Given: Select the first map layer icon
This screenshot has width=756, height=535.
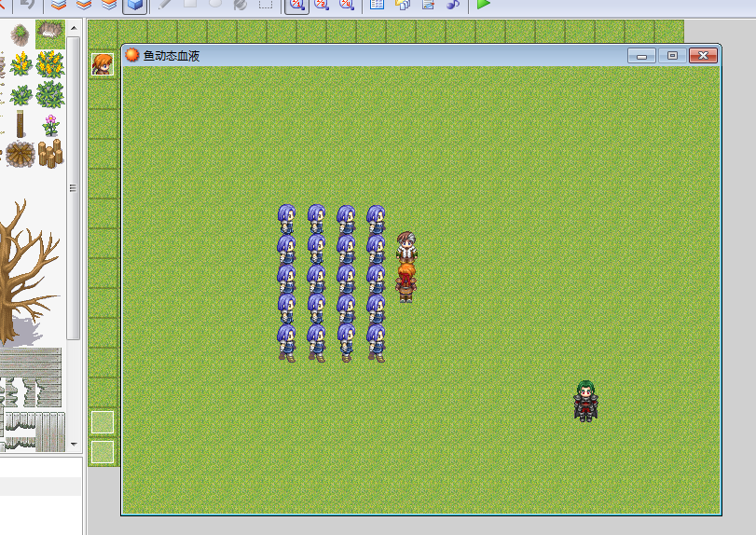Looking at the screenshot, I should pyautogui.click(x=59, y=5).
